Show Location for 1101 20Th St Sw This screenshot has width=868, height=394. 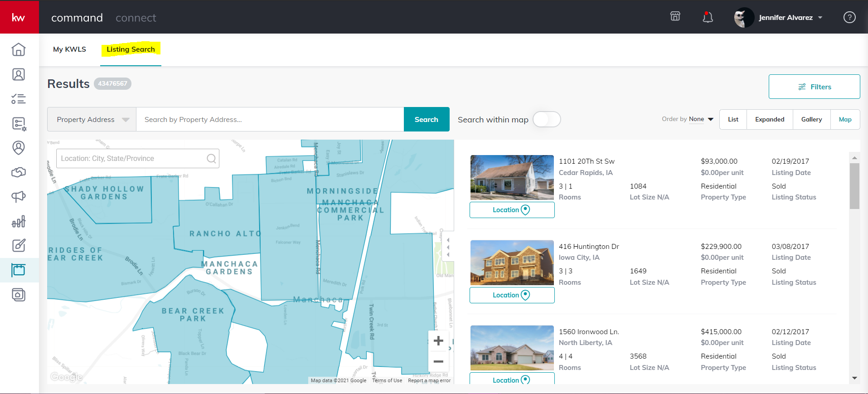pyautogui.click(x=512, y=210)
